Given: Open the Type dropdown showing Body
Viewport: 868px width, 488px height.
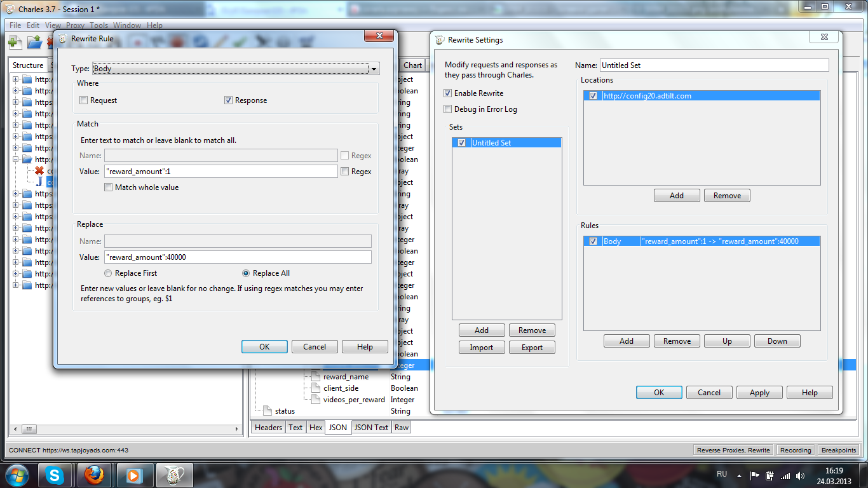Looking at the screenshot, I should pyautogui.click(x=374, y=69).
